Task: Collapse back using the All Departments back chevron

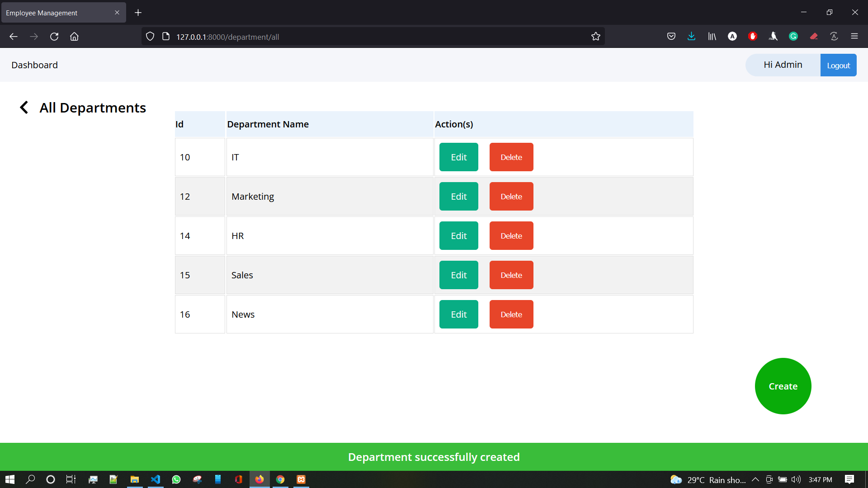Action: tap(24, 108)
